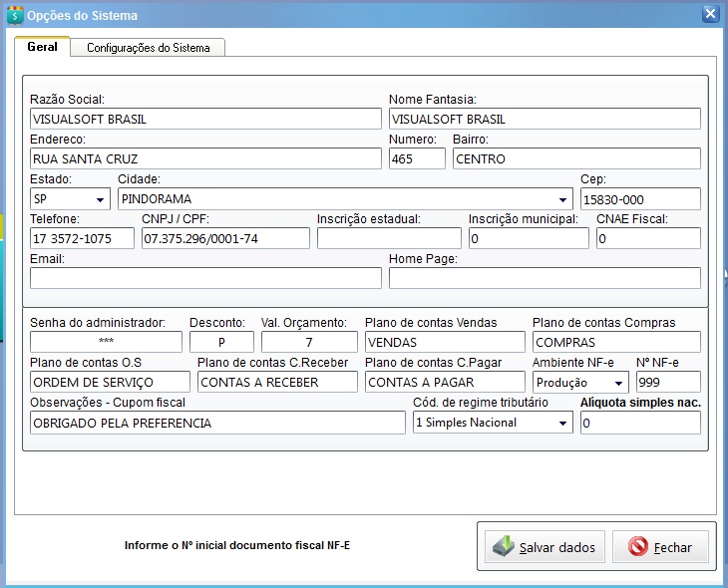Click the Nome Fantasia field
Viewport: 728px width, 588px height.
545,119
